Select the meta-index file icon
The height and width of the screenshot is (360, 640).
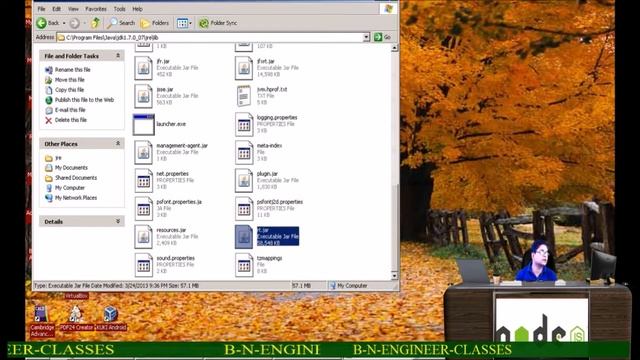pos(244,152)
